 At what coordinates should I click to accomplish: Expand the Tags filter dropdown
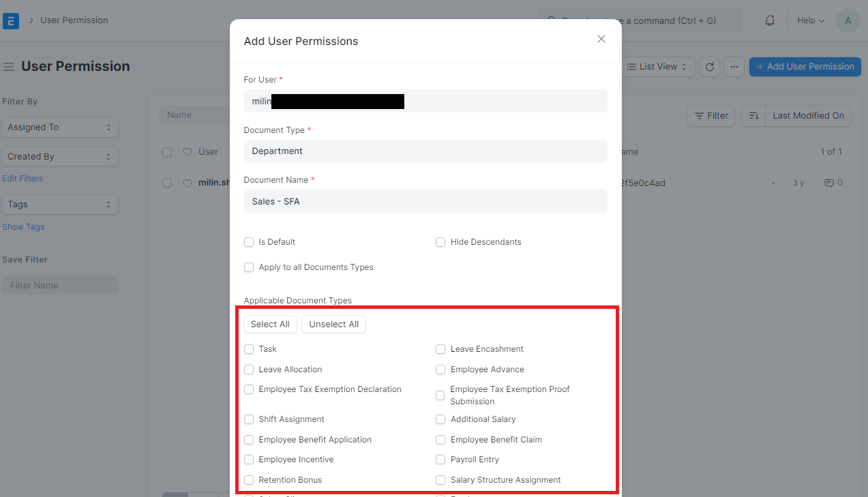click(60, 205)
